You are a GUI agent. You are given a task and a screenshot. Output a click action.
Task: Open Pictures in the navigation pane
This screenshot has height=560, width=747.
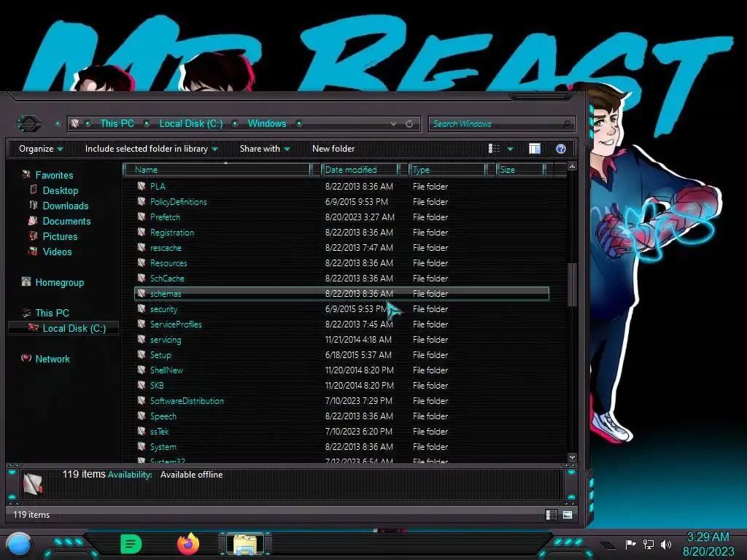60,236
